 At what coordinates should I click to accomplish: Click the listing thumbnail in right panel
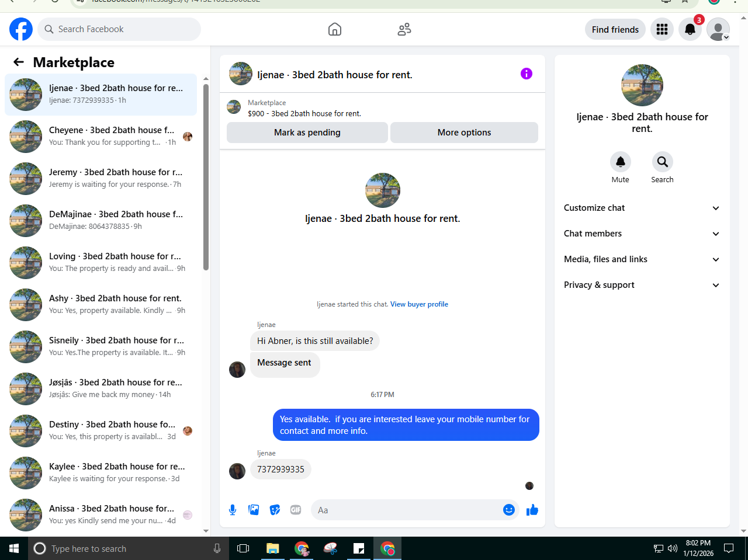pos(642,85)
